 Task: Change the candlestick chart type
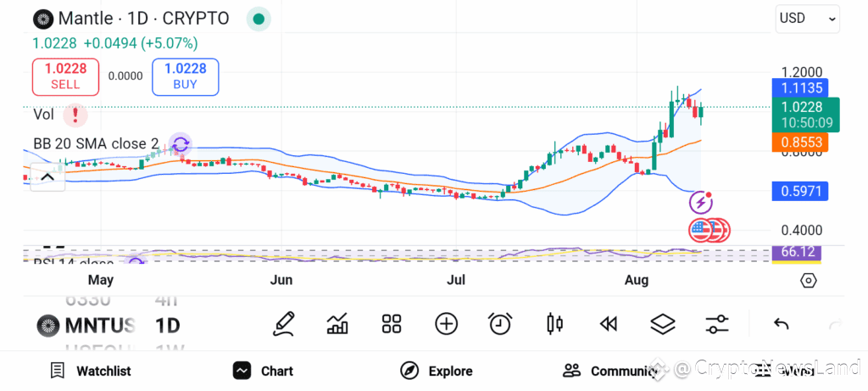tap(554, 324)
